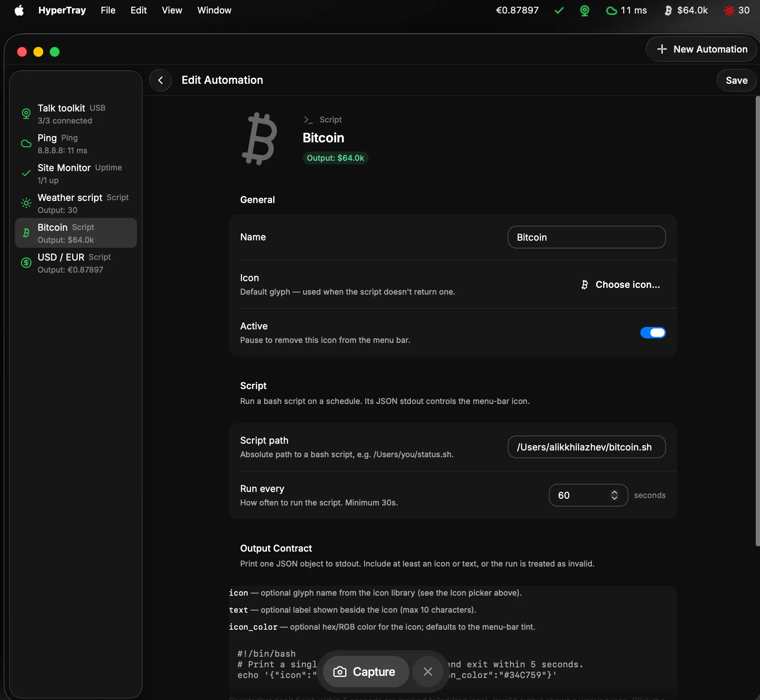
Task: Click the General section heading
Action: point(258,199)
